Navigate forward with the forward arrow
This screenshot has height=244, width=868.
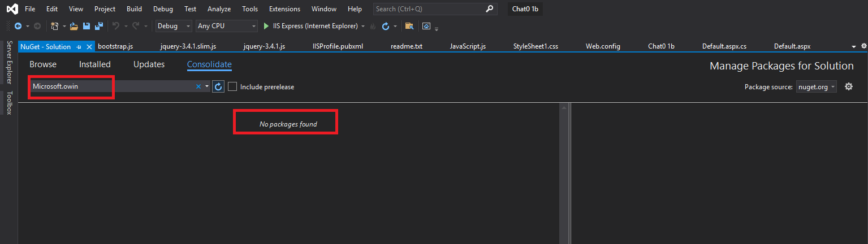(37, 26)
